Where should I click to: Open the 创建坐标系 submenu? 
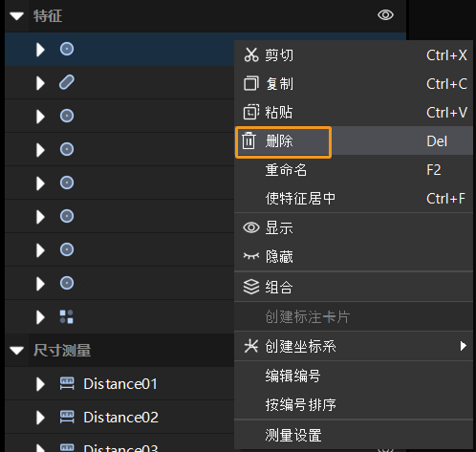click(x=354, y=346)
